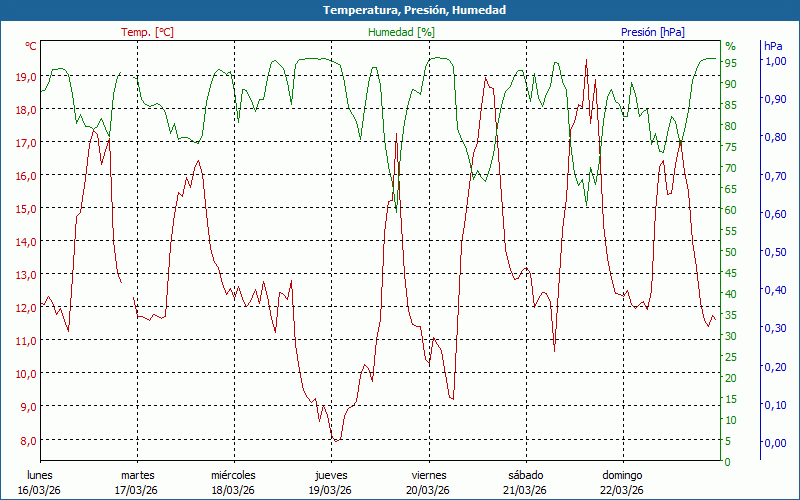This screenshot has height=500, width=800.
Task: Click the sábado day label
Action: (525, 475)
